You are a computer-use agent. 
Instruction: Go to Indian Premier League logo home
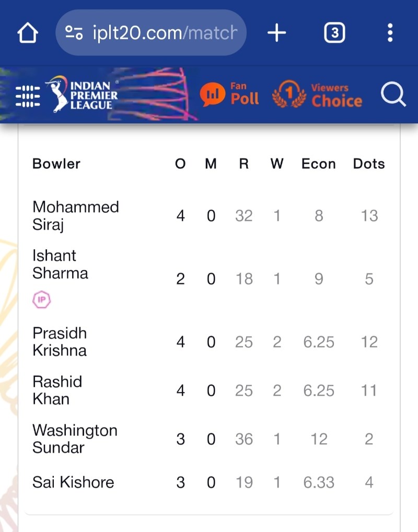[x=83, y=94]
